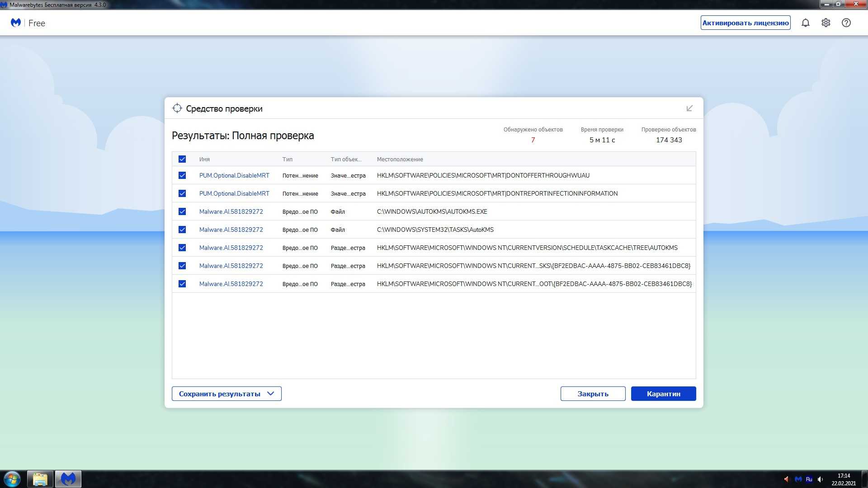
Task: Click the red muted speaker tray icon
Action: pyautogui.click(x=787, y=479)
